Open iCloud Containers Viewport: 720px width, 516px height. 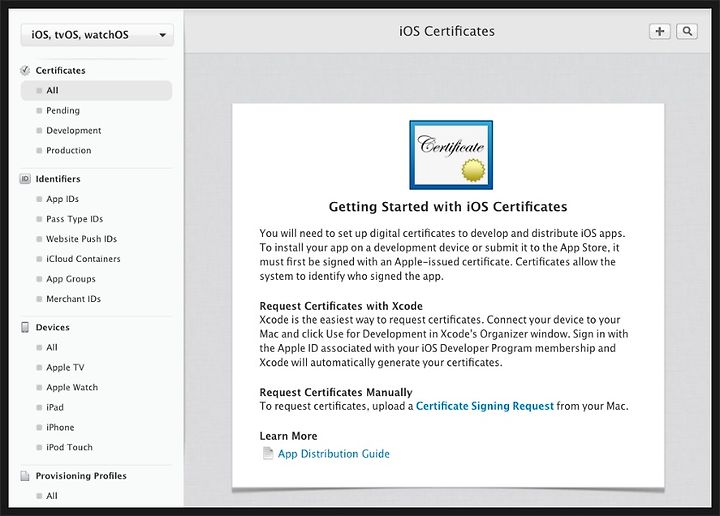click(83, 259)
